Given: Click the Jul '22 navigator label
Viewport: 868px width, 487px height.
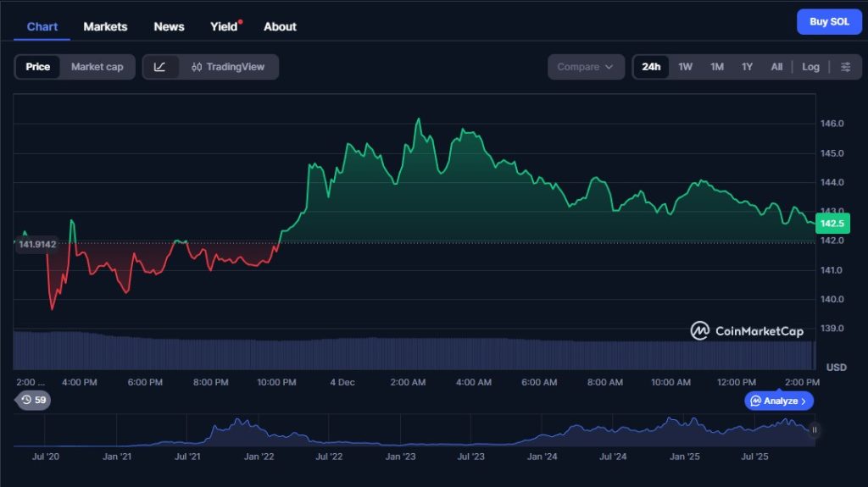Looking at the screenshot, I should (x=329, y=457).
